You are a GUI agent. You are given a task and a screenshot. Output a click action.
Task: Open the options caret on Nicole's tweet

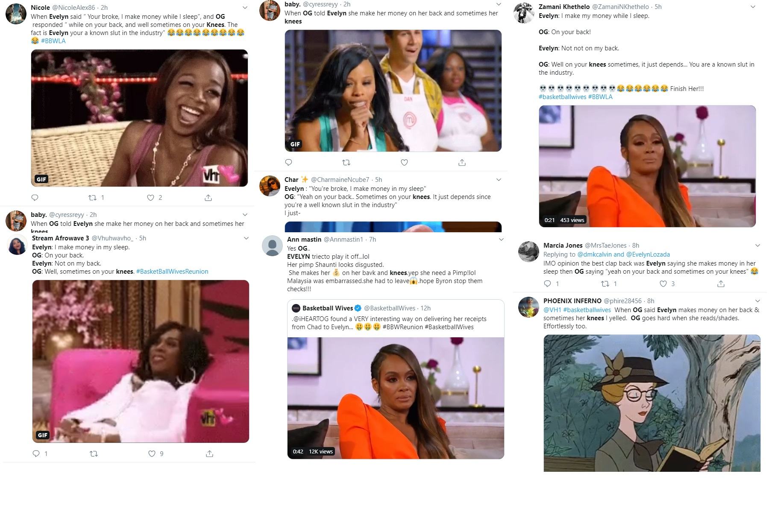coord(245,8)
